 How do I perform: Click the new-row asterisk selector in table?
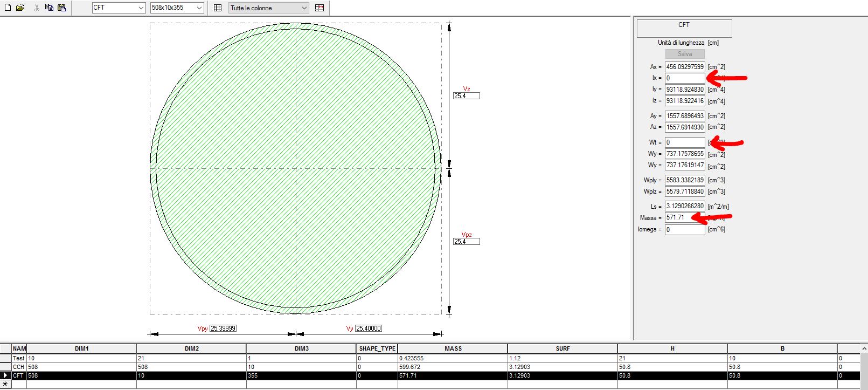[5, 384]
